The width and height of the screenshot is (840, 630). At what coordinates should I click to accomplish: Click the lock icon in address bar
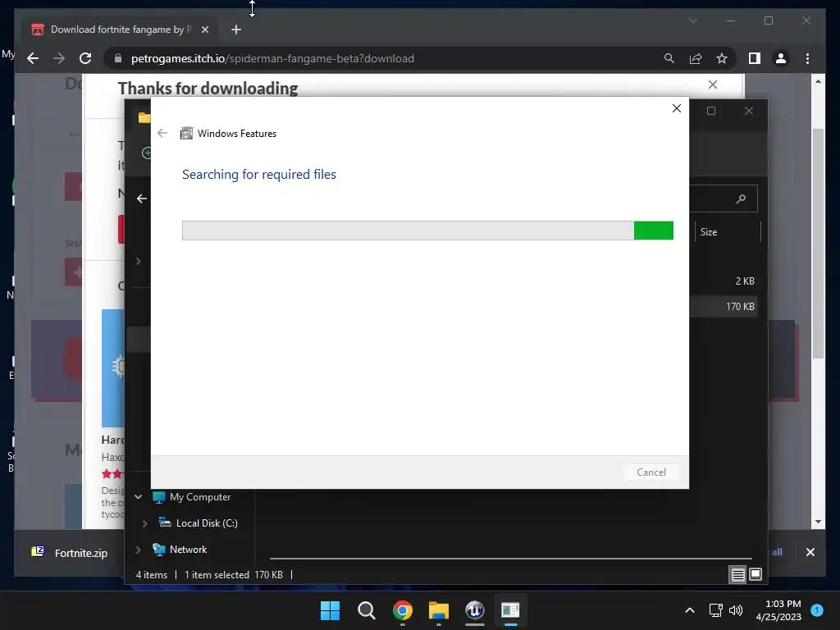coord(118,58)
